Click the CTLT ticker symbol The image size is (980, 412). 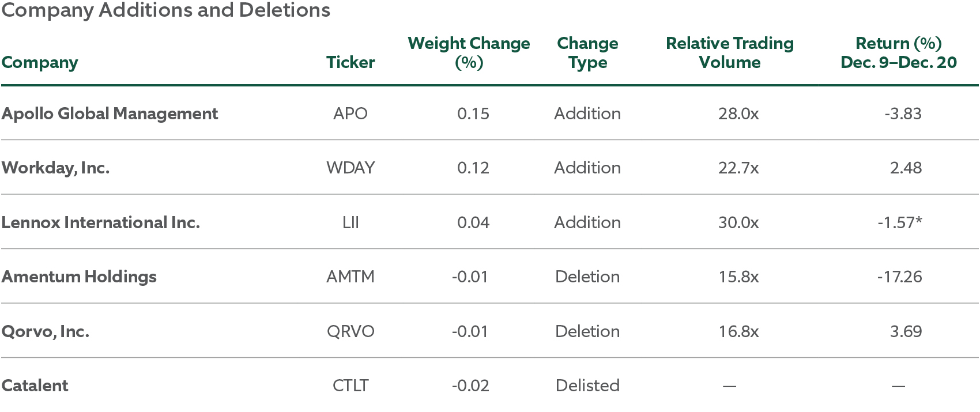coord(350,385)
